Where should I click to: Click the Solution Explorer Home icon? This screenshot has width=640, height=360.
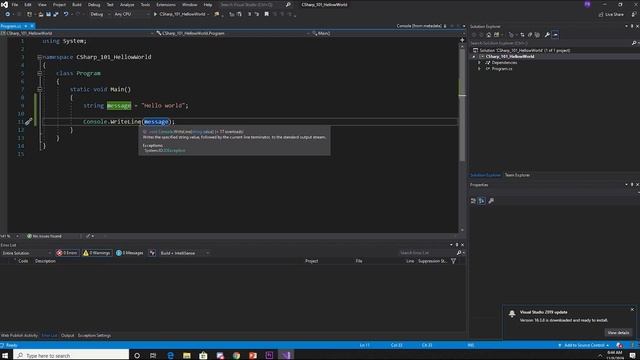(x=489, y=35)
